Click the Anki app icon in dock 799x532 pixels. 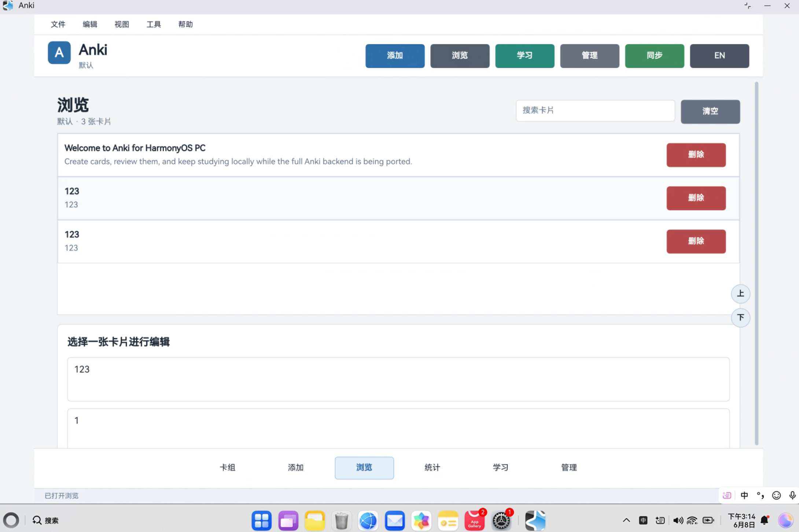535,520
